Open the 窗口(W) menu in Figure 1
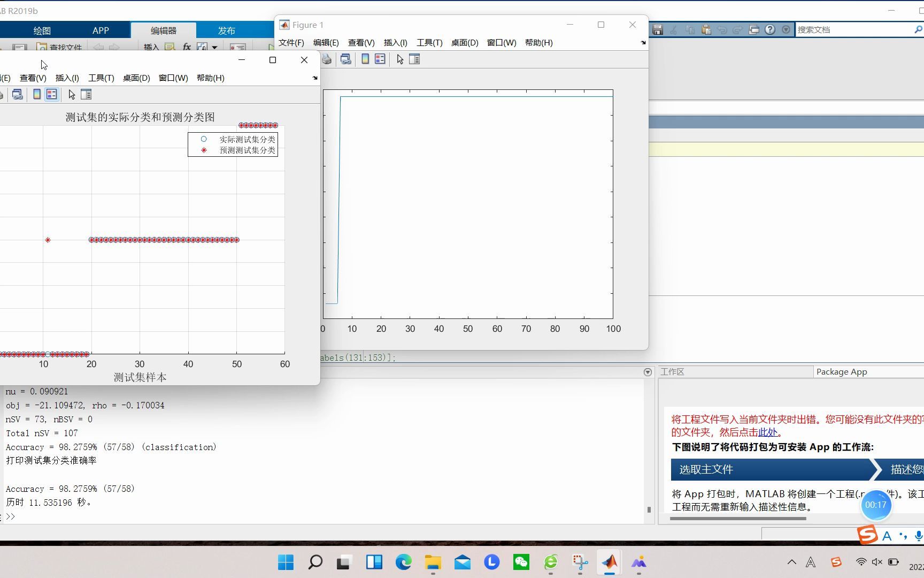Screen dimensions: 924x578 (501, 43)
